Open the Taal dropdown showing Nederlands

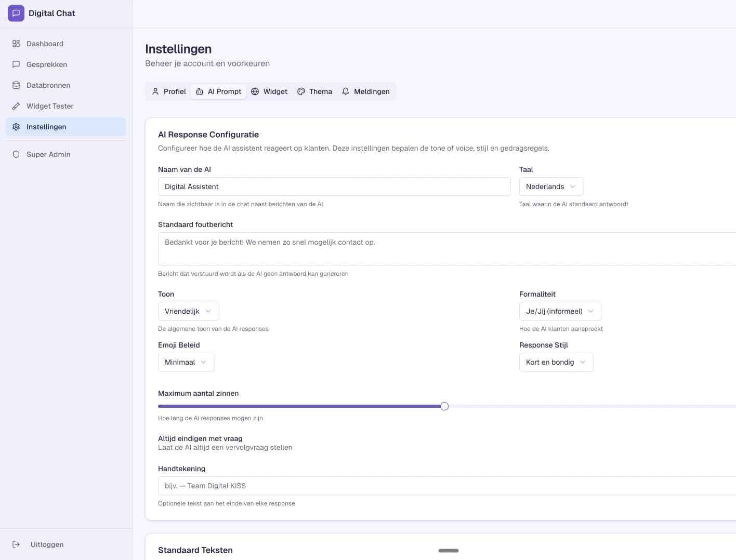pos(550,186)
